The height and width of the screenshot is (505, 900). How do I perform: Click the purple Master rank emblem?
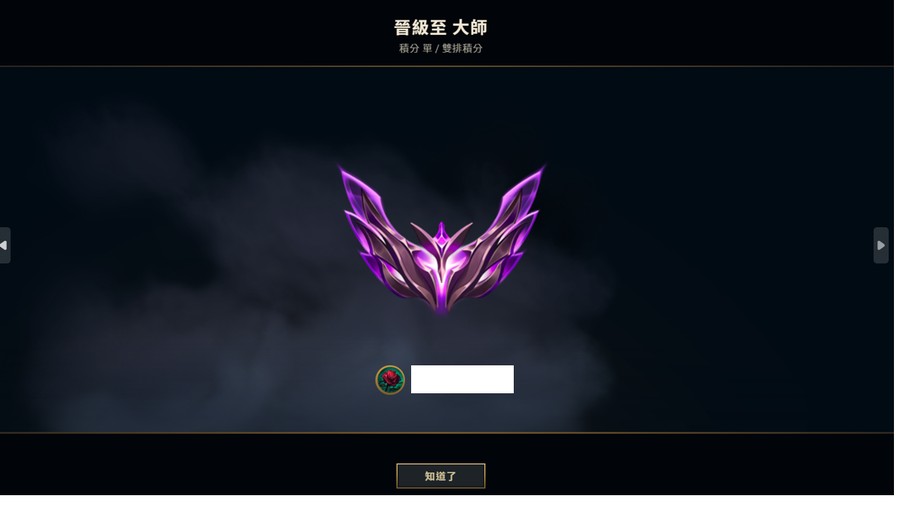pos(441,239)
